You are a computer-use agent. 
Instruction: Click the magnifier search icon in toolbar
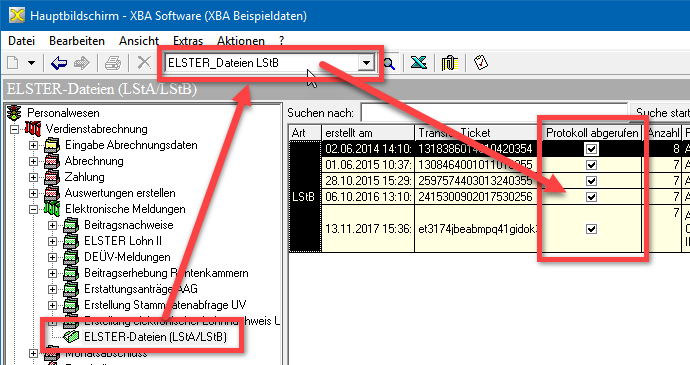pos(389,64)
